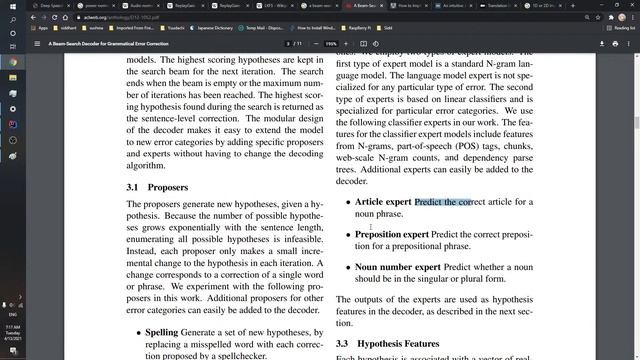Image resolution: width=640 pixels, height=360 pixels.
Task: Download the PDF file
Action: [x=602, y=44]
